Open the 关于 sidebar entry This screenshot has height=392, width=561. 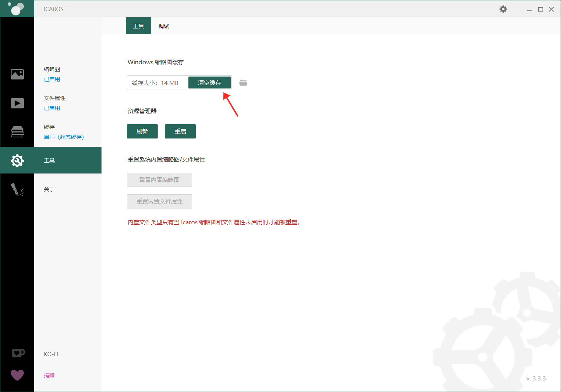click(x=49, y=189)
